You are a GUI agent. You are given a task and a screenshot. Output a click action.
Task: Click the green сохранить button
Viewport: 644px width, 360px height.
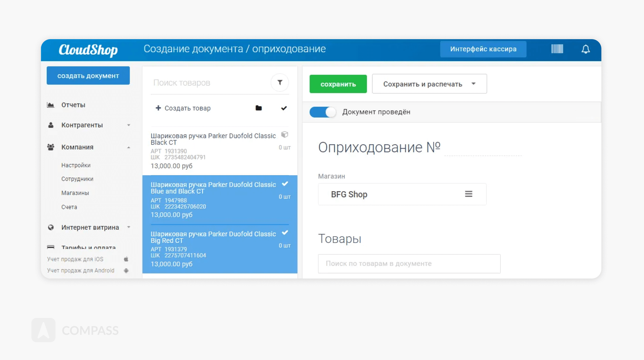pos(338,84)
